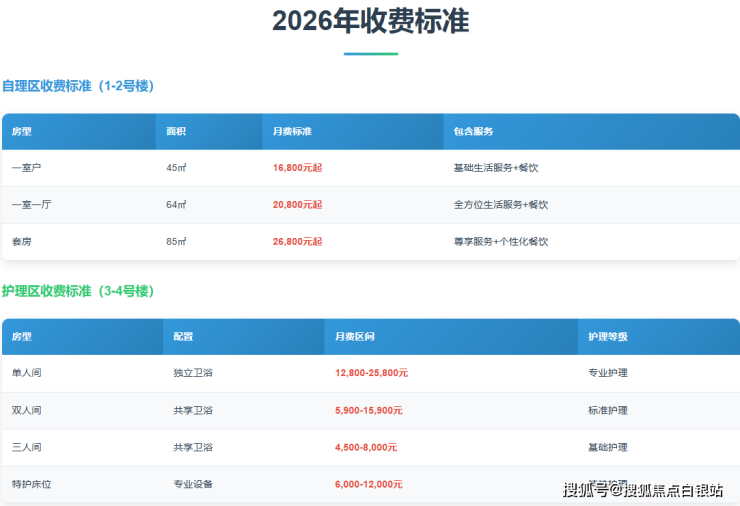Click the 16,800元起 price
The width and height of the screenshot is (740, 506).
tap(297, 168)
